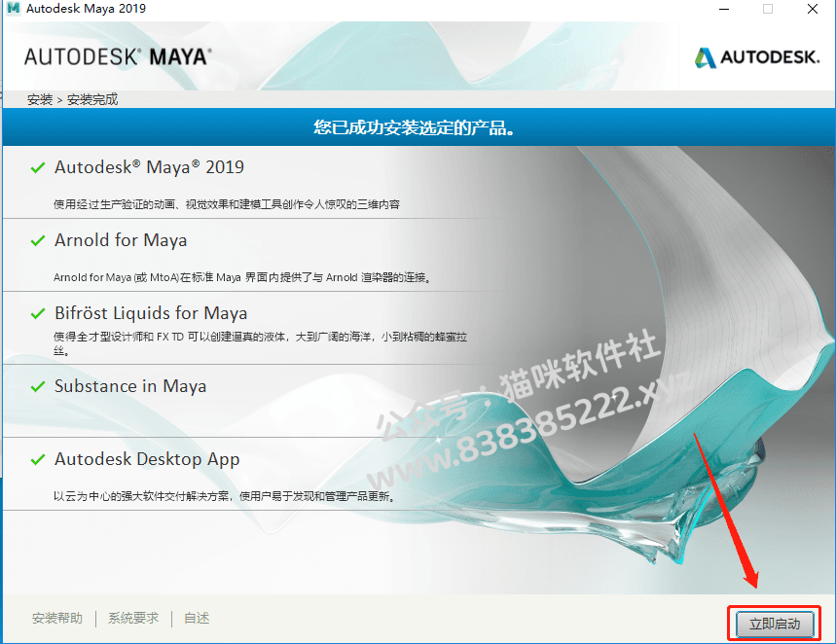The width and height of the screenshot is (836, 644).
Task: Click the checkmark beside Autodesk Desktop App
Action: [38, 459]
